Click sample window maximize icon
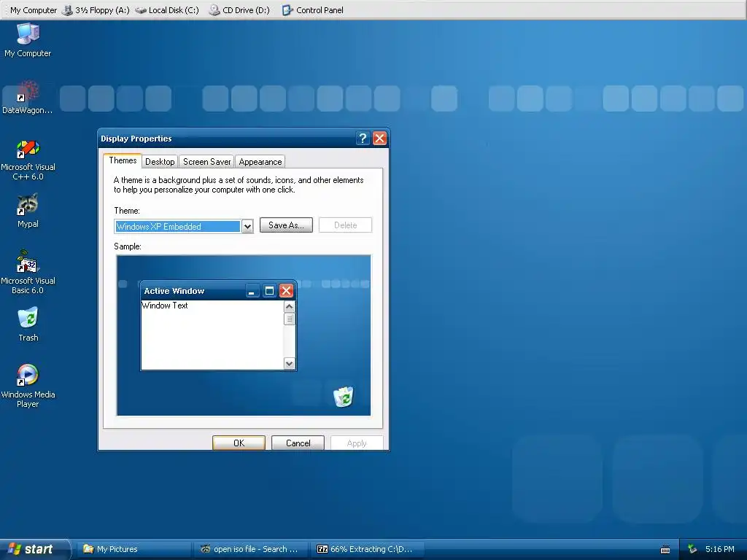Image resolution: width=747 pixels, height=560 pixels. point(269,290)
